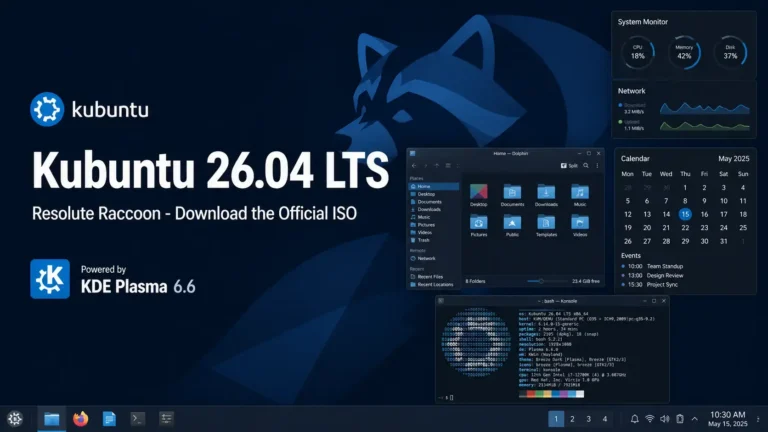This screenshot has height=432, width=768.
Task: Select the Videos folder icon in the Dolphin file view
Action: coord(580,222)
